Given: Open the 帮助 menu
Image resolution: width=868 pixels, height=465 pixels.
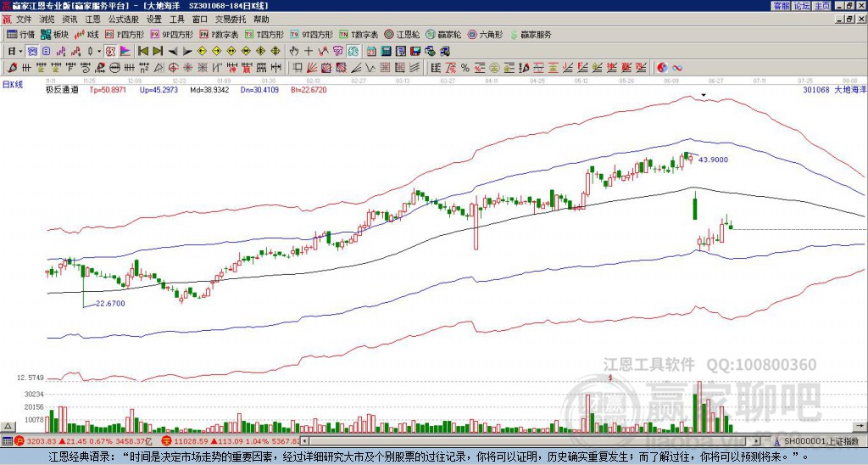Looking at the screenshot, I should [261, 20].
